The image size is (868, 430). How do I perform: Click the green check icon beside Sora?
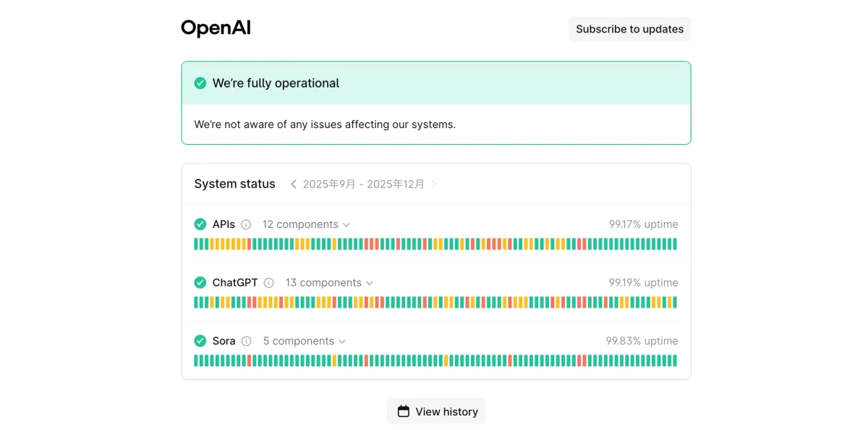tap(200, 341)
